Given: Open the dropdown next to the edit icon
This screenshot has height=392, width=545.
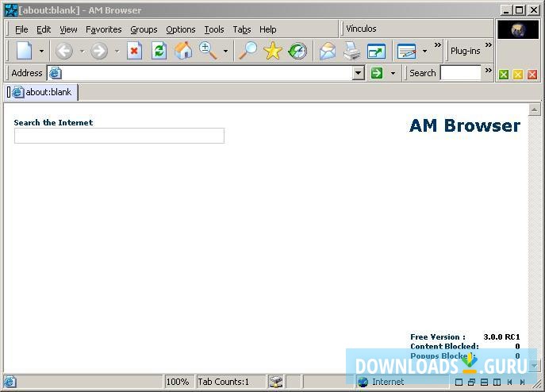Looking at the screenshot, I should (x=424, y=51).
